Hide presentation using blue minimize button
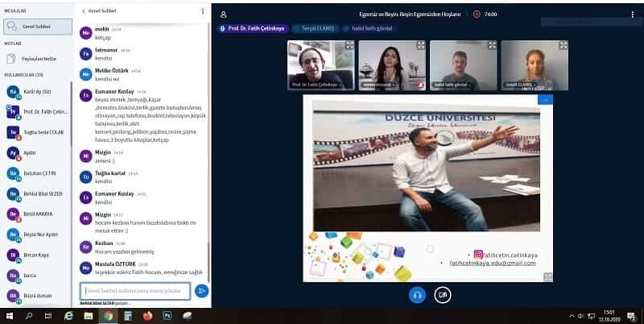This screenshot has width=644, height=324. point(547,100)
